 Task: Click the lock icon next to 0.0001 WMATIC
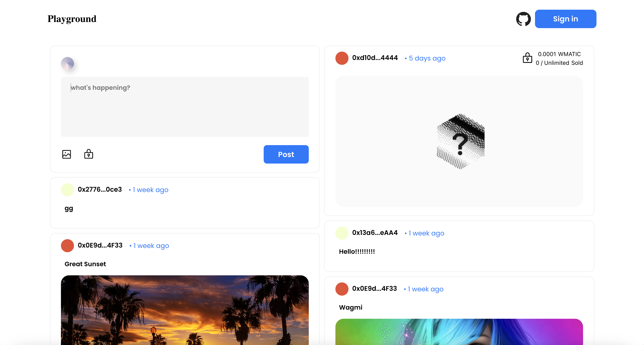[527, 58]
